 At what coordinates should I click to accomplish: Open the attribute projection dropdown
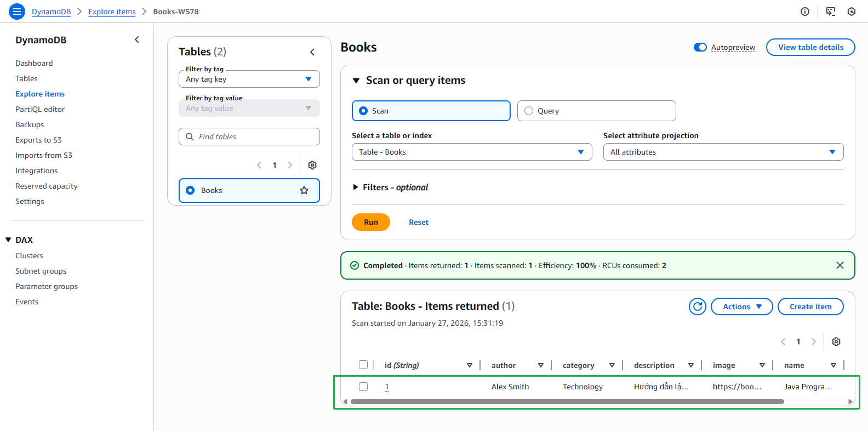723,152
